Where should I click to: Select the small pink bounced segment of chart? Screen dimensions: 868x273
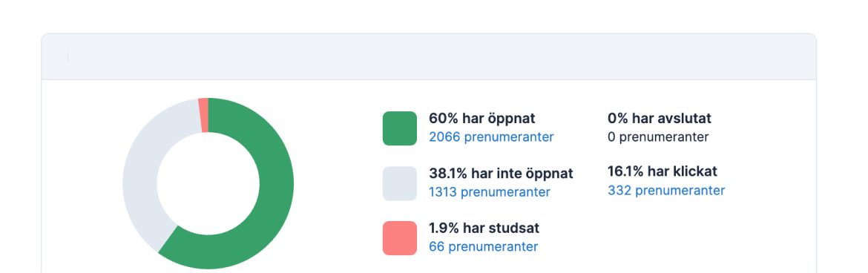(x=203, y=115)
